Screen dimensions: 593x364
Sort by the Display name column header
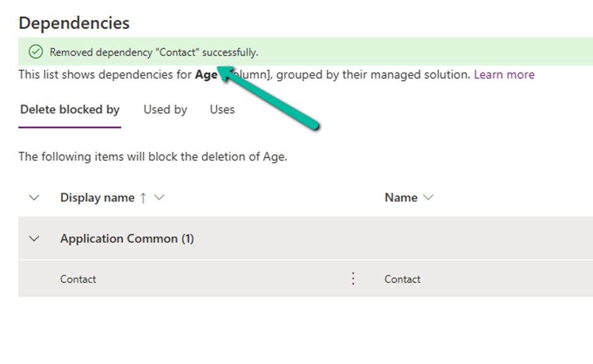coord(97,197)
